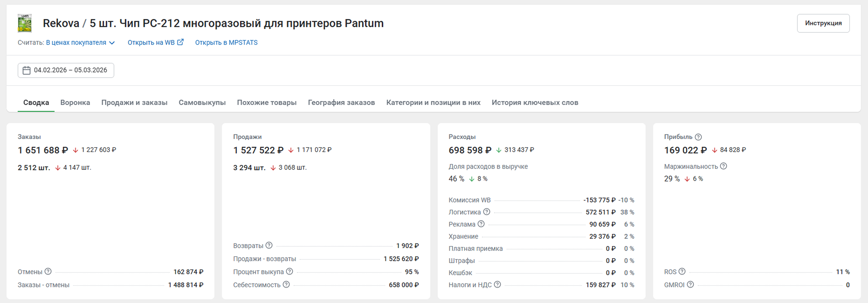Click the question icon next to Реклама

[x=481, y=224]
